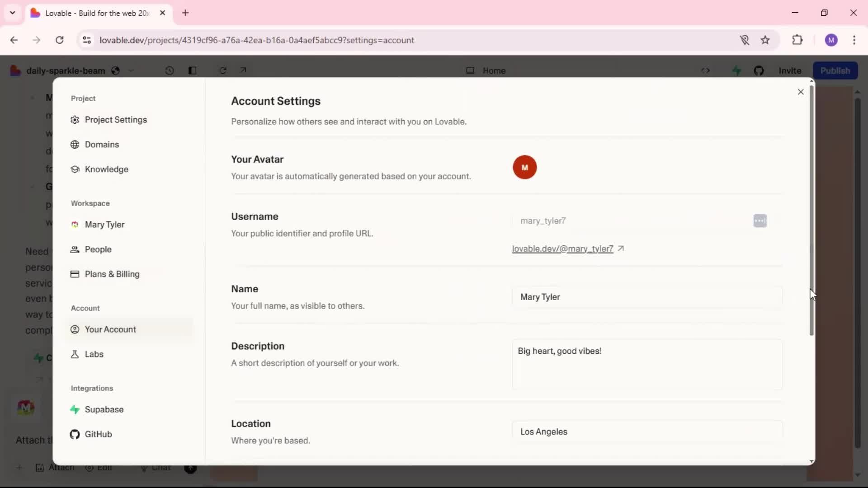Toggle the sidebar panel icon
This screenshot has width=868, height=488.
(x=193, y=70)
